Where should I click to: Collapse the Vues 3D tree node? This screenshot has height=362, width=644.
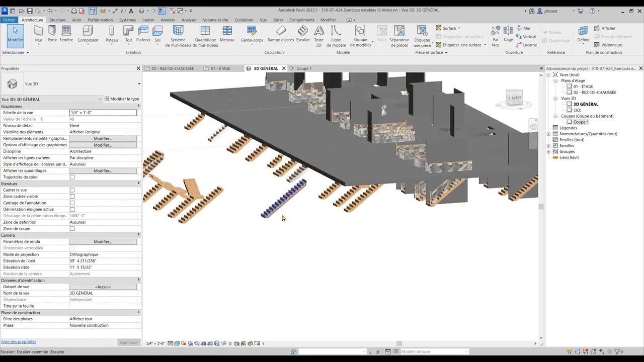555,99
